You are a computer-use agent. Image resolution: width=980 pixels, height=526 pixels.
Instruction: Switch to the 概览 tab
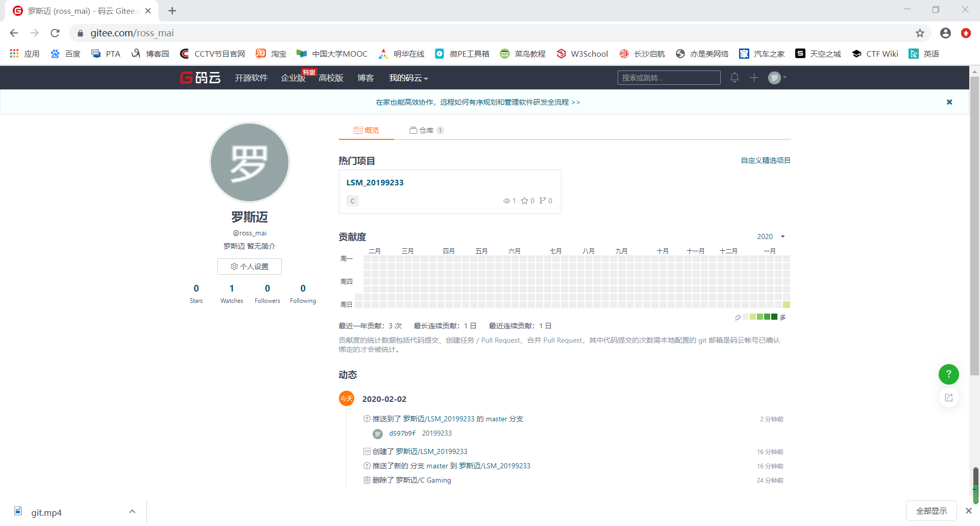(x=366, y=130)
